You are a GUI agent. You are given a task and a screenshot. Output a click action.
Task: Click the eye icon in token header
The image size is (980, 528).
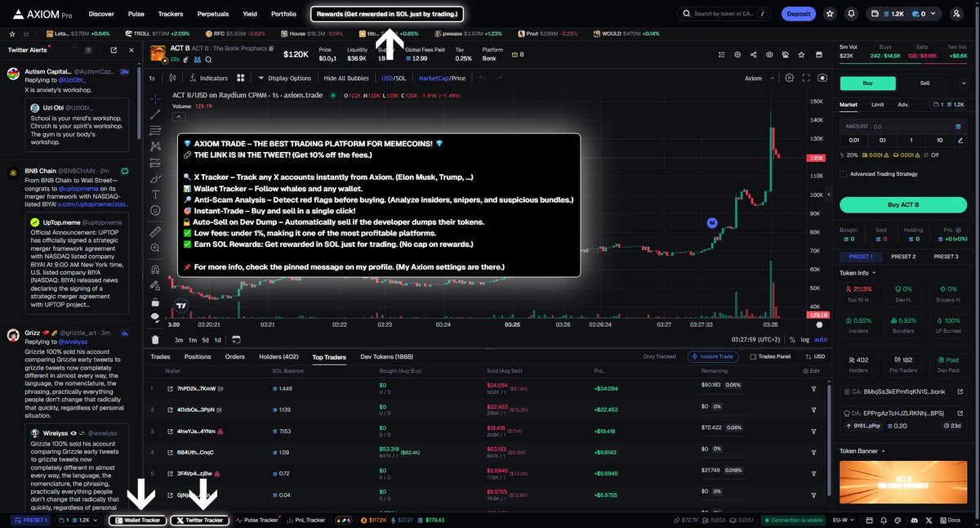tap(769, 55)
